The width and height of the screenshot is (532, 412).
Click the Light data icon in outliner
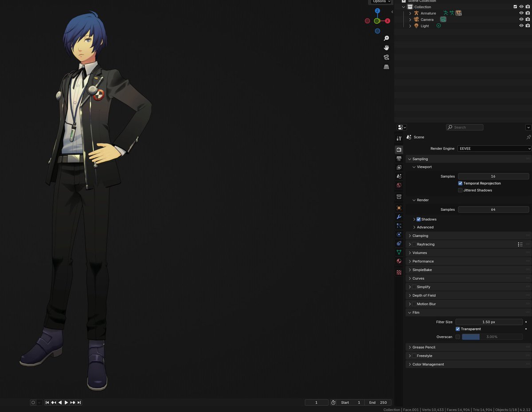pos(438,26)
